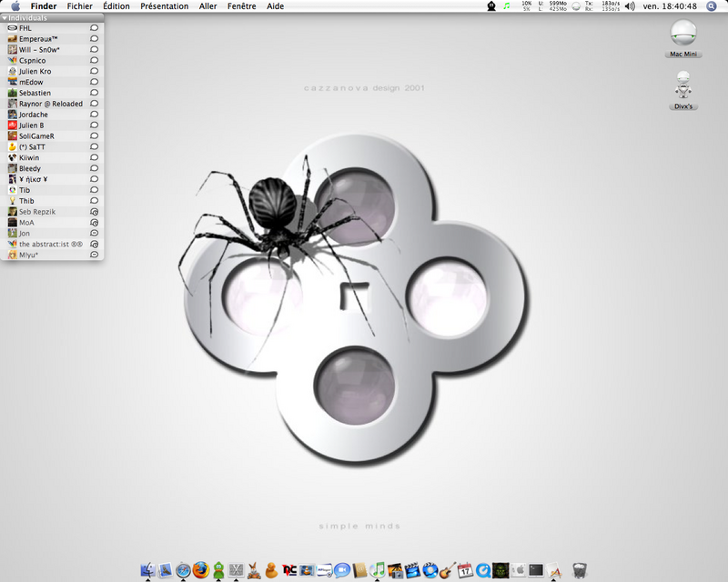Launch QuickTime Player from the Dock
Viewport: 728px width, 582px height.
(483, 570)
